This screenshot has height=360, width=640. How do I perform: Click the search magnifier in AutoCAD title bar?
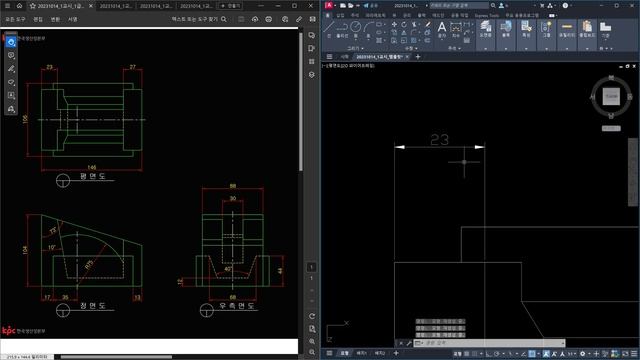[x=493, y=6]
